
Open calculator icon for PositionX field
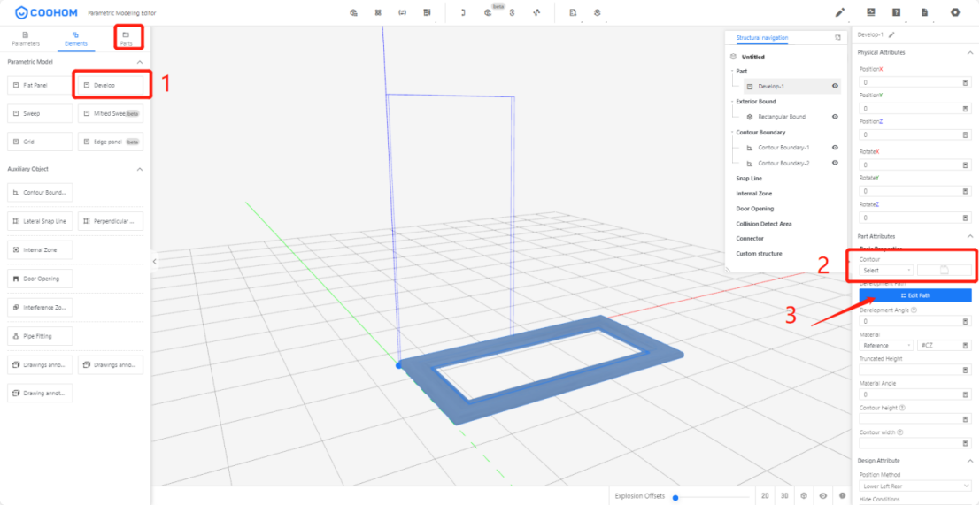pyautogui.click(x=965, y=82)
